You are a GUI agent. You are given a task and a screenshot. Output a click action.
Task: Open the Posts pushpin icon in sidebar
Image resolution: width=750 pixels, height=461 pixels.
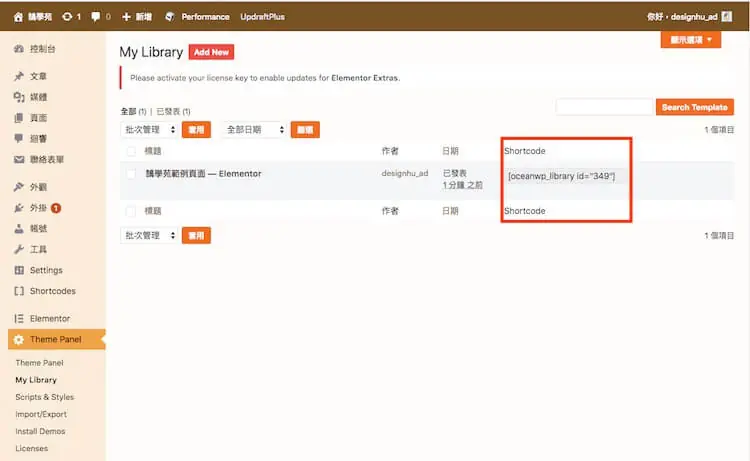pos(19,76)
